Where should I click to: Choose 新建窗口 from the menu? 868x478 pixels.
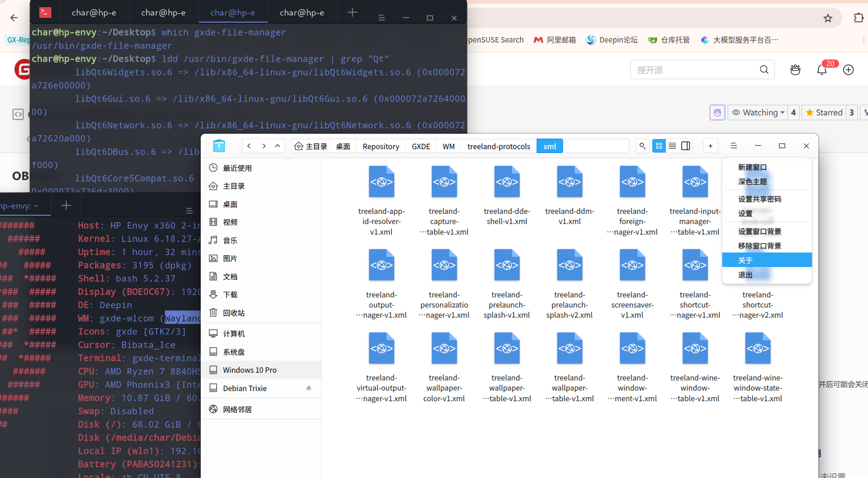(x=767, y=167)
